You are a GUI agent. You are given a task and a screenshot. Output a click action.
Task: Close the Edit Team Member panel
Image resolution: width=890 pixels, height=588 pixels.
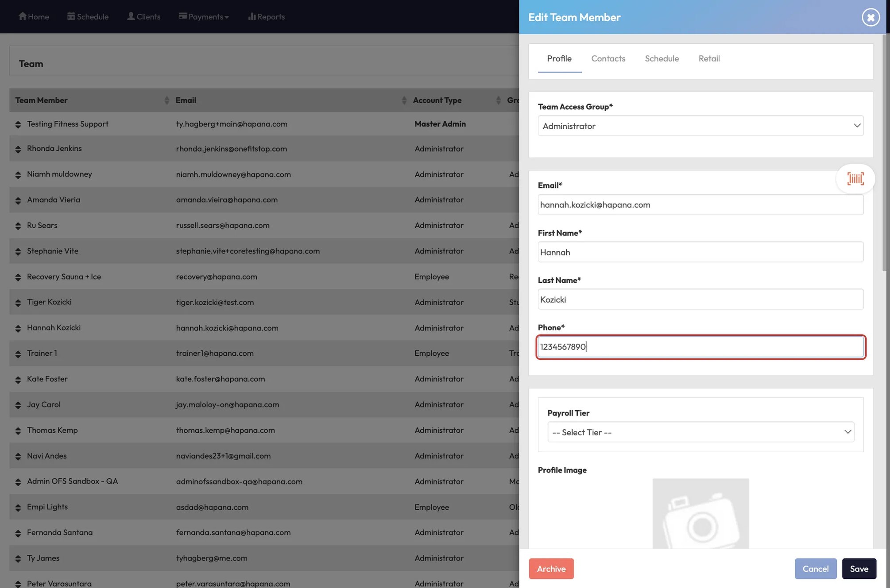[x=870, y=17]
